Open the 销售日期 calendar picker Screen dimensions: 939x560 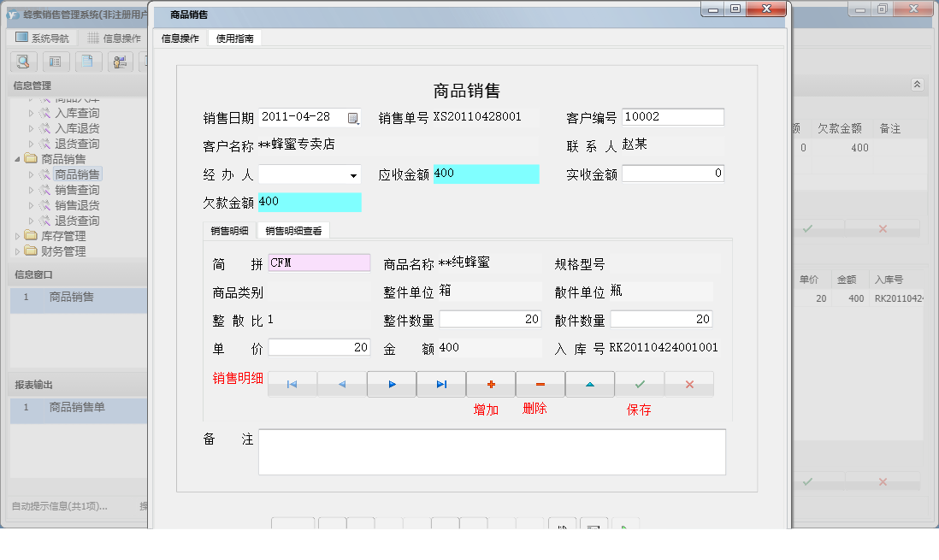(x=351, y=116)
